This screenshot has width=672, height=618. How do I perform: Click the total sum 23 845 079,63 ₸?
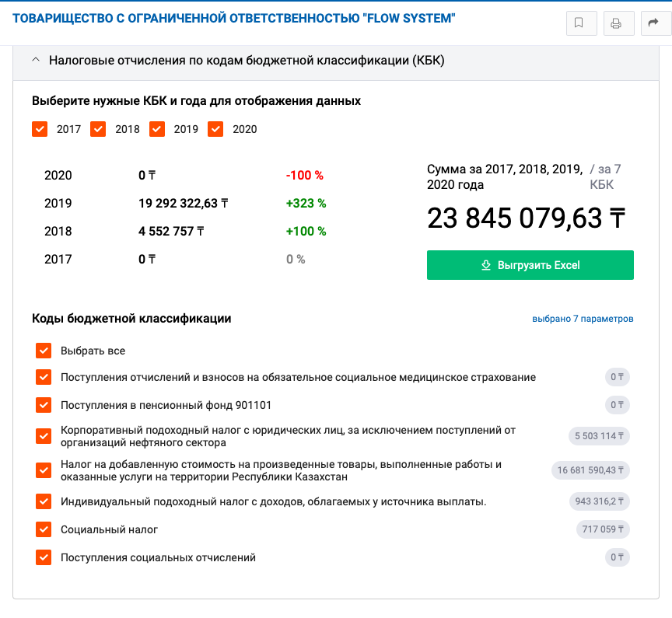coord(527,218)
